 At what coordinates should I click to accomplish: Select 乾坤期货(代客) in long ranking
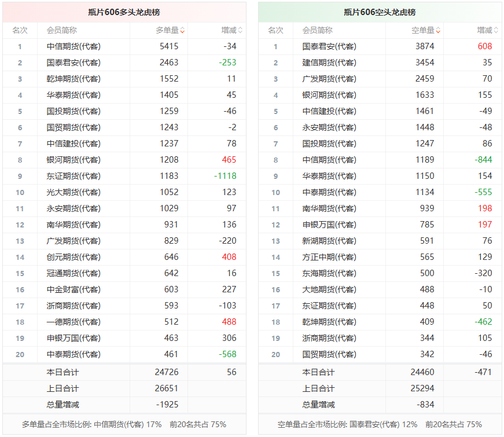(x=73, y=79)
